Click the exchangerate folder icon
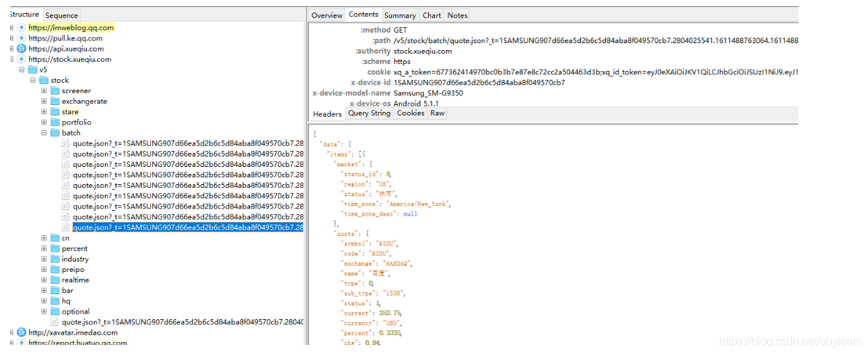The image size is (868, 354). [x=55, y=102]
